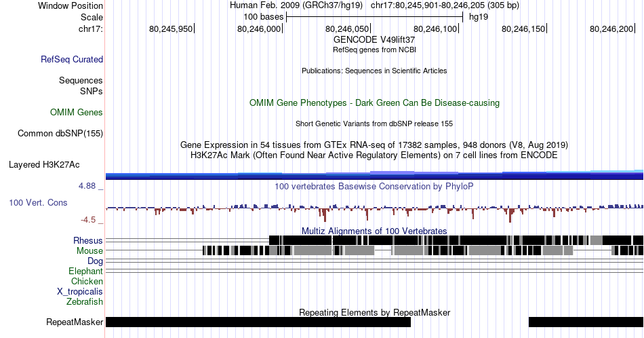This screenshot has height=338, width=644.
Task: Click the Multiz Alignments of 100 Vertebrates title
Action: click(374, 231)
